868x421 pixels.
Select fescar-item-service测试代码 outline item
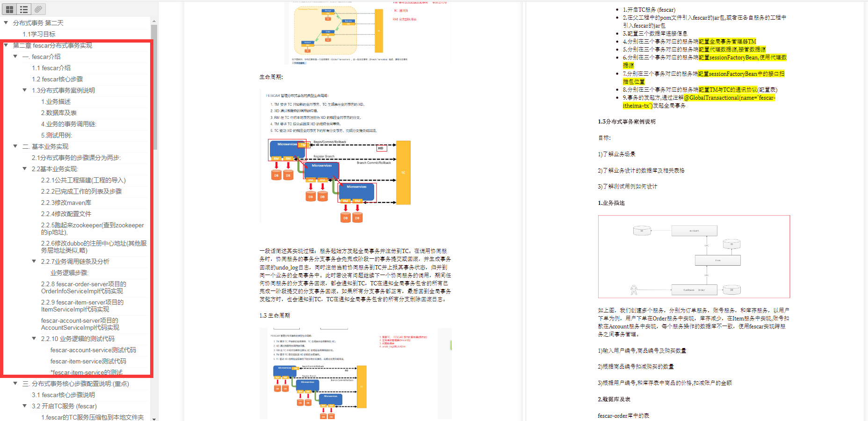point(88,361)
